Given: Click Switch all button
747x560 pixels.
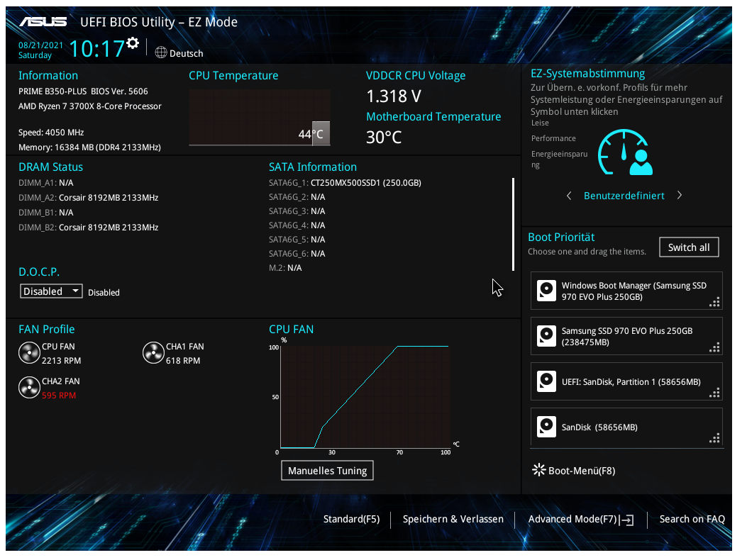Looking at the screenshot, I should pyautogui.click(x=689, y=247).
